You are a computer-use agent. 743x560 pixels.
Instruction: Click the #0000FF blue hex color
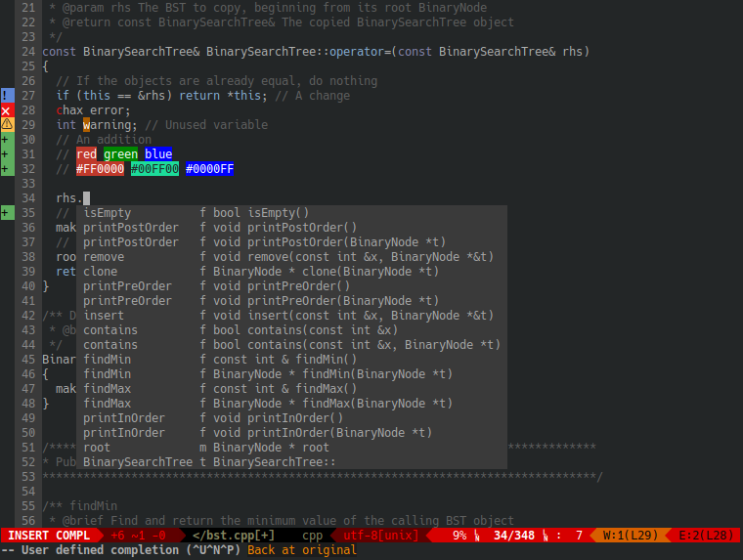pos(209,169)
